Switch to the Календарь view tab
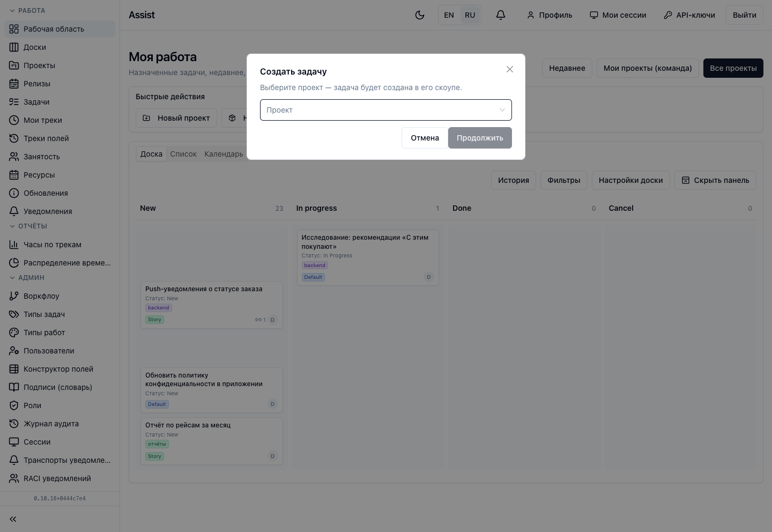 pyautogui.click(x=224, y=154)
